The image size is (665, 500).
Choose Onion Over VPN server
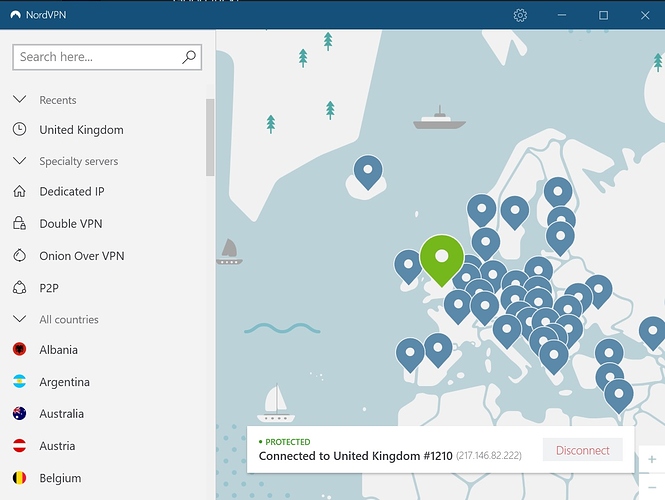(x=82, y=256)
